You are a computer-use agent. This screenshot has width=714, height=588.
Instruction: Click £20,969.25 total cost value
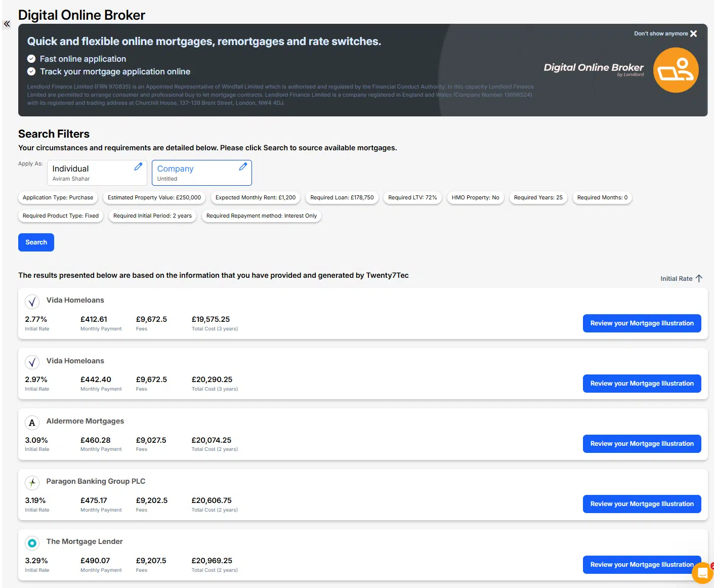click(212, 561)
